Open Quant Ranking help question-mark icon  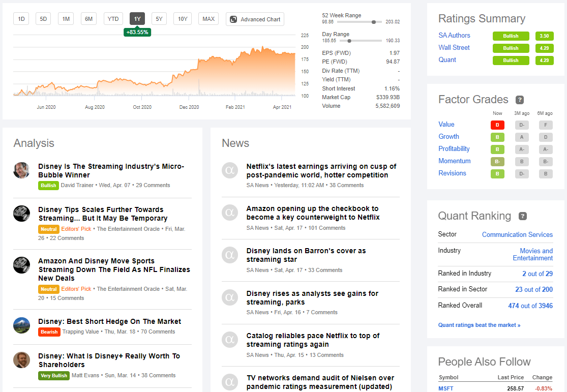523,216
